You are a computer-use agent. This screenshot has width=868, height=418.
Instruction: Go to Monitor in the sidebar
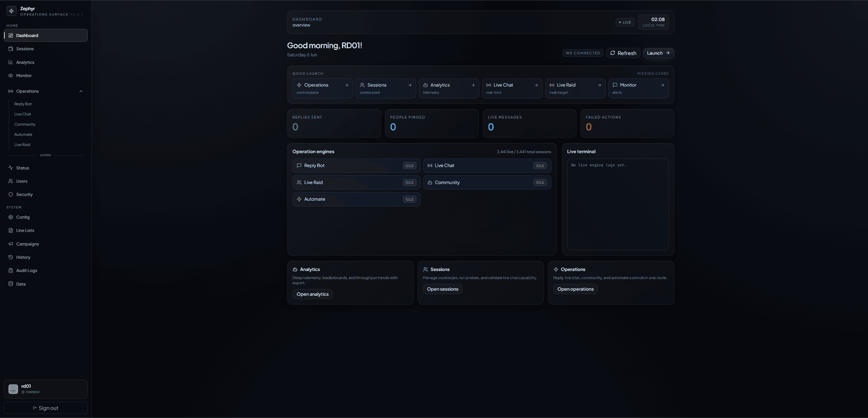pos(46,75)
